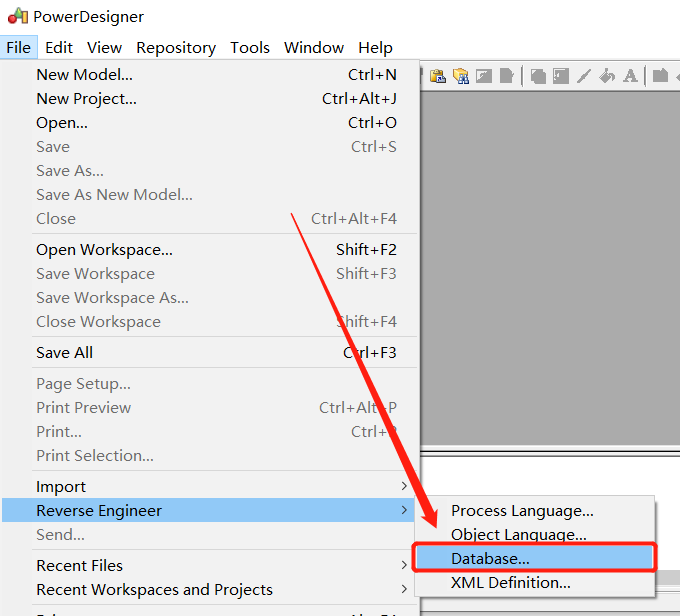Click the greyed Save menu entry
This screenshot has width=680, height=616.
210,147
